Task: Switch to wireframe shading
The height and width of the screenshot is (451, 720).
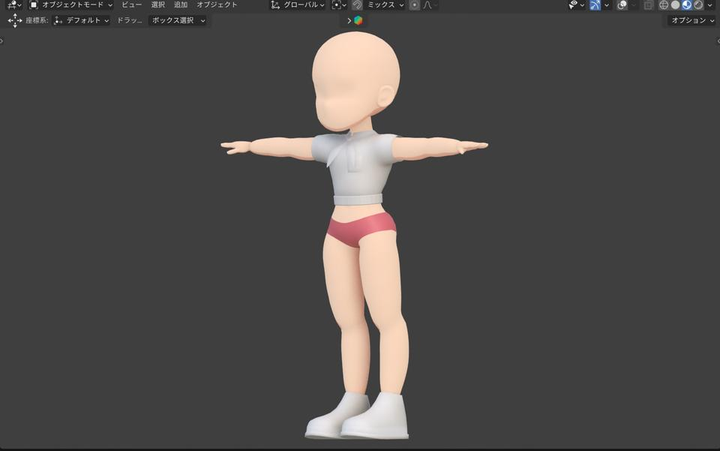Action: pyautogui.click(x=664, y=5)
